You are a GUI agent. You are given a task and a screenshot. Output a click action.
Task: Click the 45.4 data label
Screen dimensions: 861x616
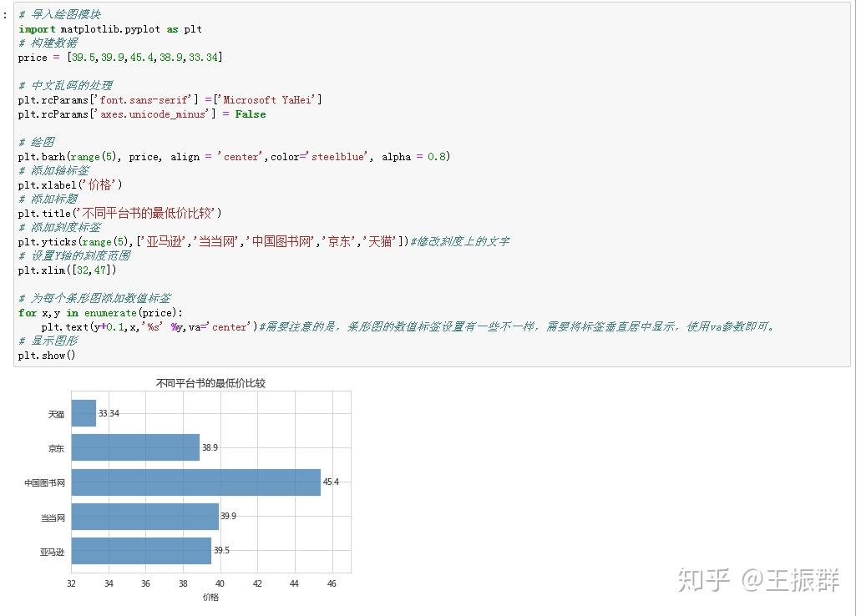[x=330, y=482]
